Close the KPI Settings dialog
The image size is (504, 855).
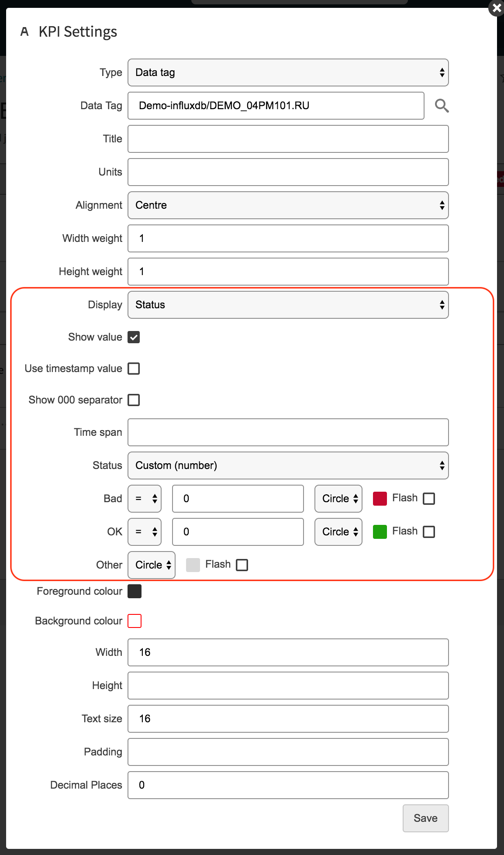(x=496, y=8)
